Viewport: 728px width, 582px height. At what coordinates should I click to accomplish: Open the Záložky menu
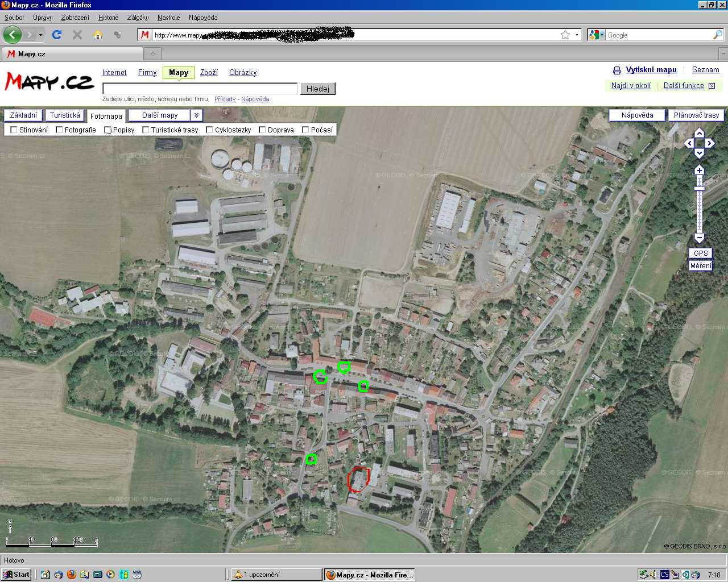[x=138, y=18]
